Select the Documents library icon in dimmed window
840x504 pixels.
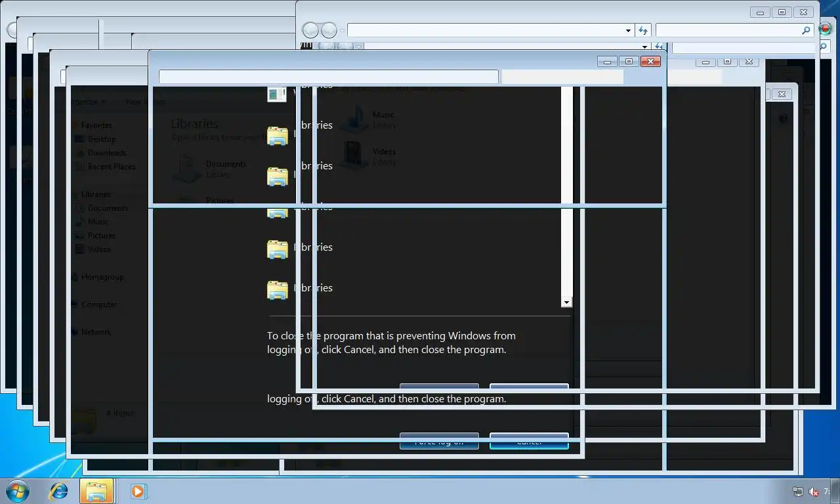click(x=187, y=169)
